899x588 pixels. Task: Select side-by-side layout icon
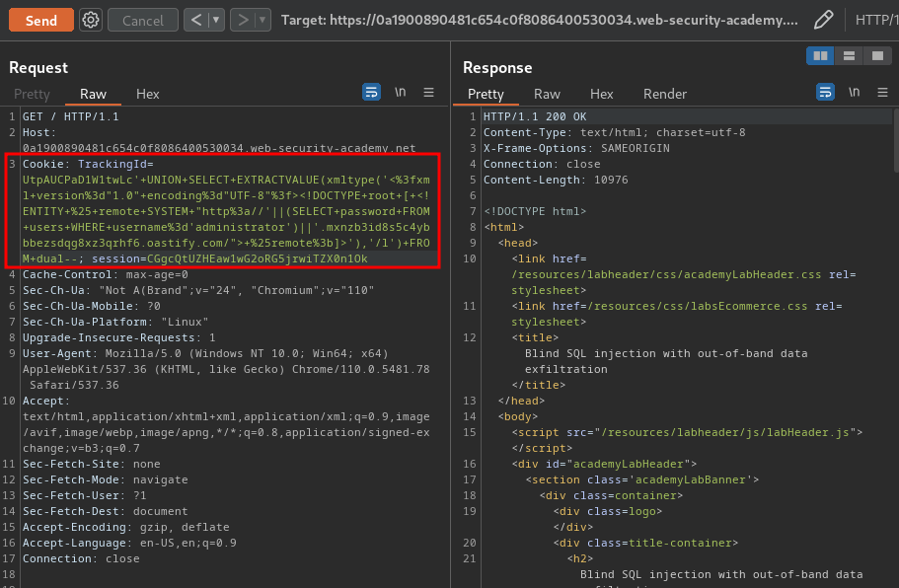coord(820,55)
